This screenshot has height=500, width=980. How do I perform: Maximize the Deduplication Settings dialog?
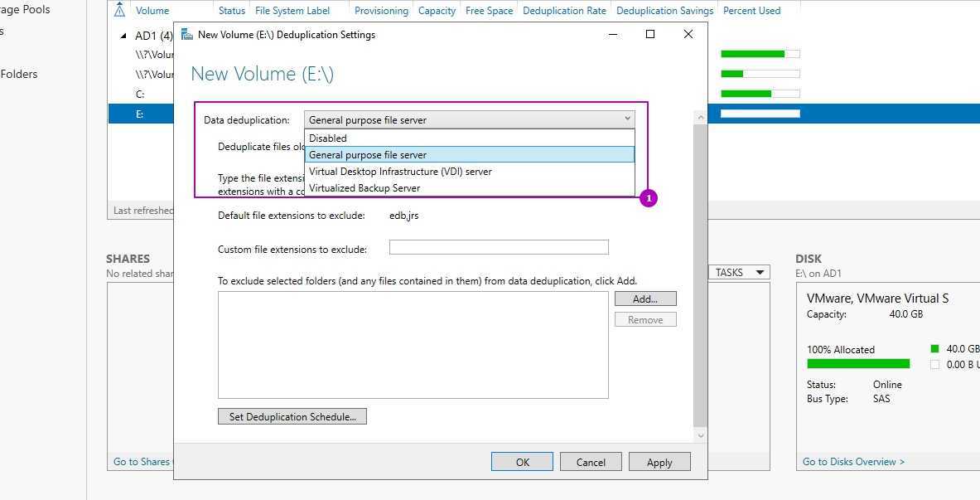[650, 34]
